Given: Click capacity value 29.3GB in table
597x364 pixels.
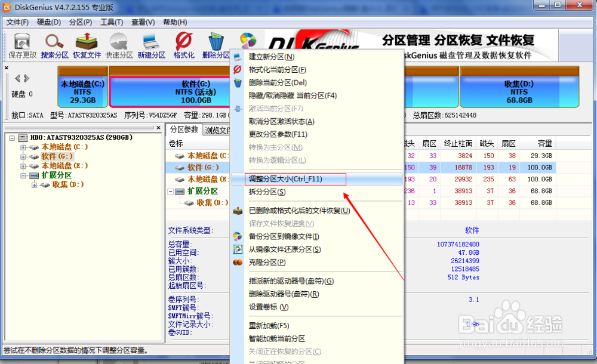Looking at the screenshot, I should pos(541,156).
